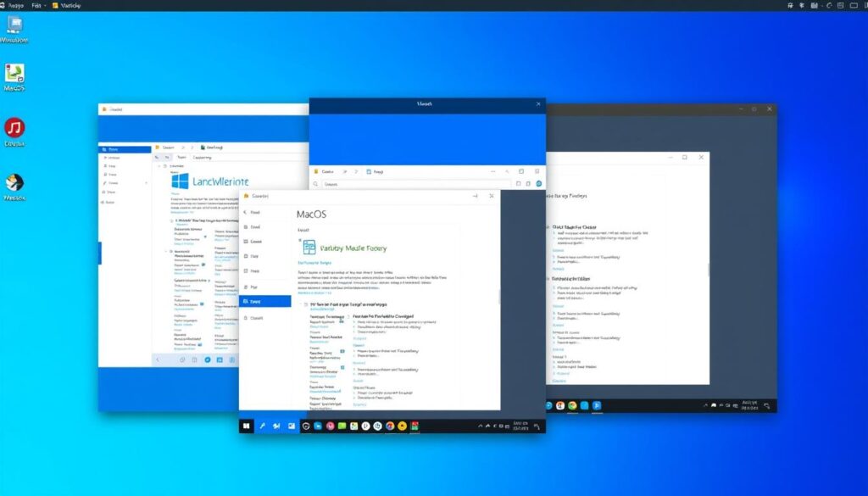Open the topmost computer desktop icon
Viewport: 868px width, 496px height.
point(14,25)
